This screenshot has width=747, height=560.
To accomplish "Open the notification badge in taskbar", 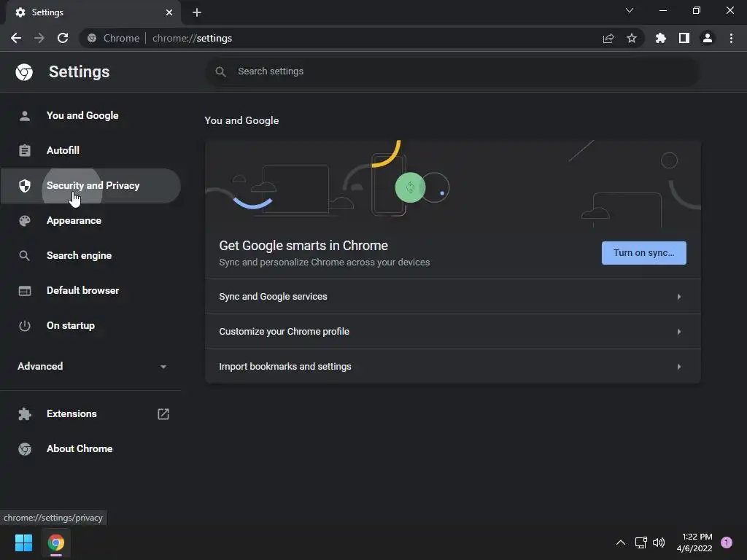I will pos(727,542).
